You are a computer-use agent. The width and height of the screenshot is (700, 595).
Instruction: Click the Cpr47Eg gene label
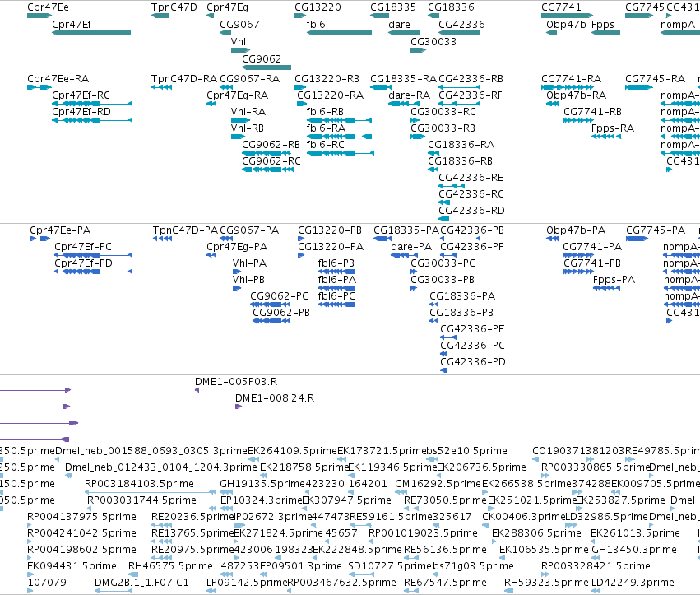pos(227,7)
